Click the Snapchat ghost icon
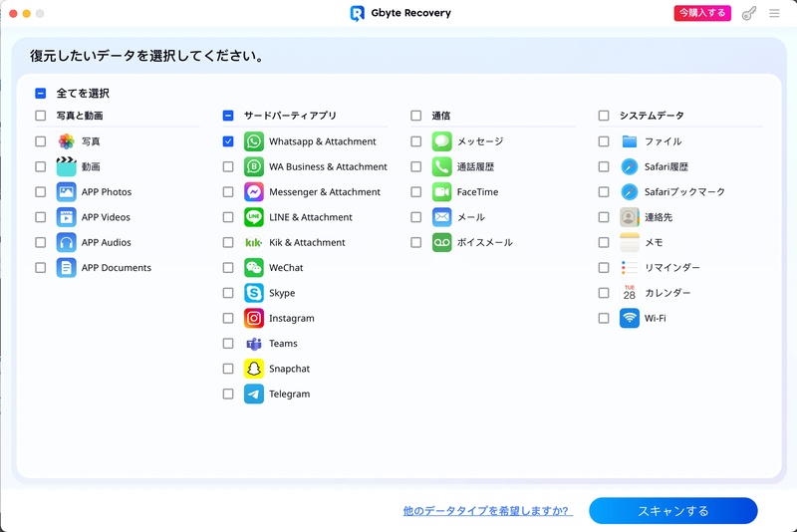This screenshot has width=797, height=532. pyautogui.click(x=254, y=369)
